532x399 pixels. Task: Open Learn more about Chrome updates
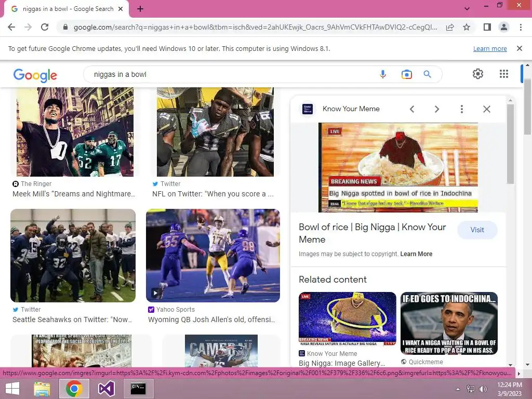point(490,48)
